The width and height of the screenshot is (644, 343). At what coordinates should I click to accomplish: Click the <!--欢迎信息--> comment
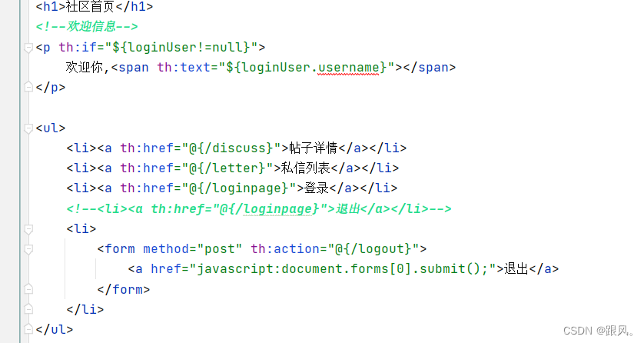click(87, 27)
